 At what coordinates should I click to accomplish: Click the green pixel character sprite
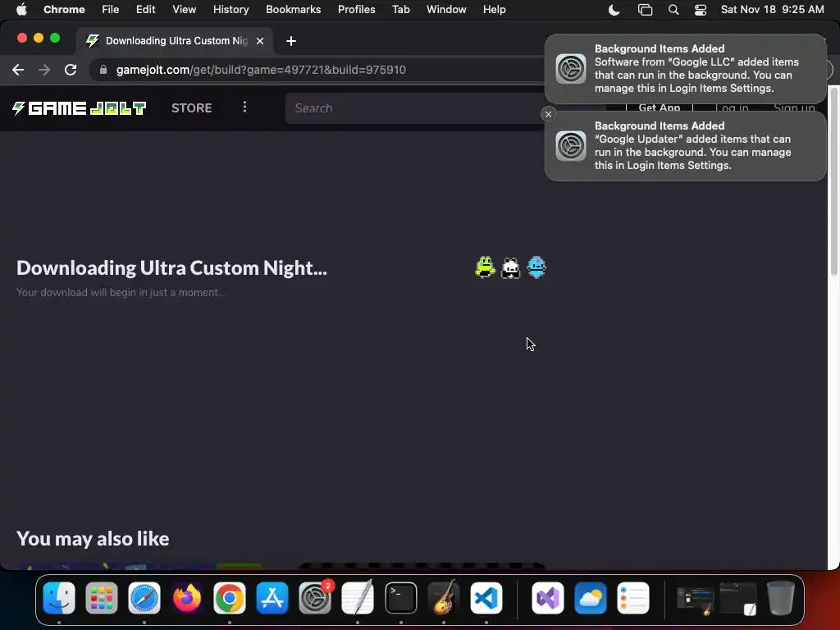tap(485, 267)
